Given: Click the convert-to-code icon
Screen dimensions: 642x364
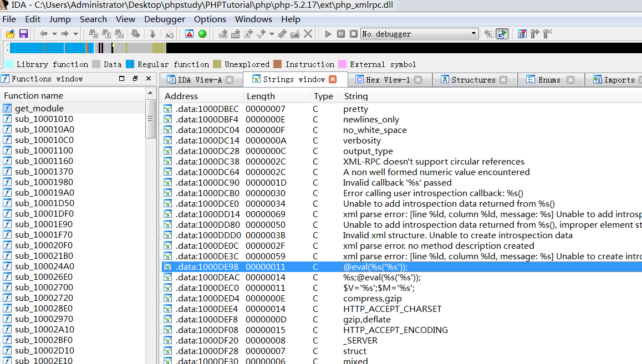Looking at the screenshot, I should (x=223, y=34).
